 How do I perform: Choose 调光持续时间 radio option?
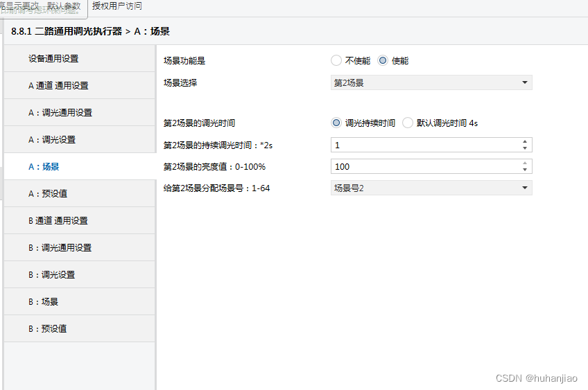(x=336, y=123)
